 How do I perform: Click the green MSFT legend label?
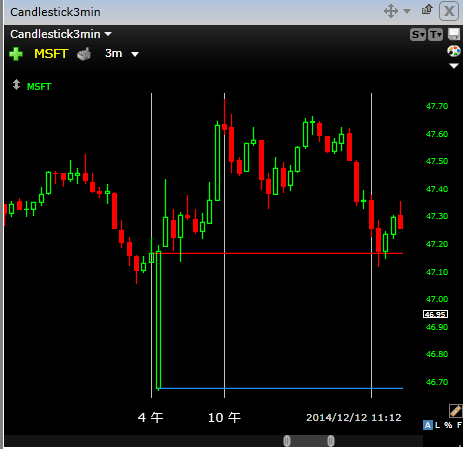click(x=39, y=87)
